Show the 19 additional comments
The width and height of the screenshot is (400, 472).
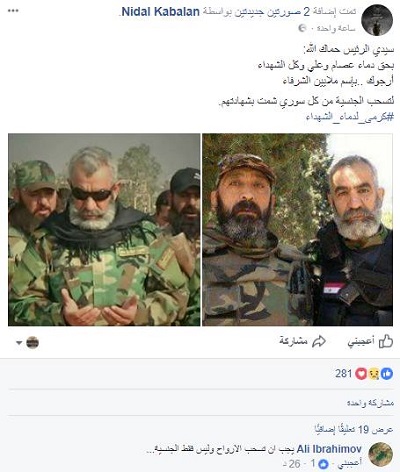point(354,430)
